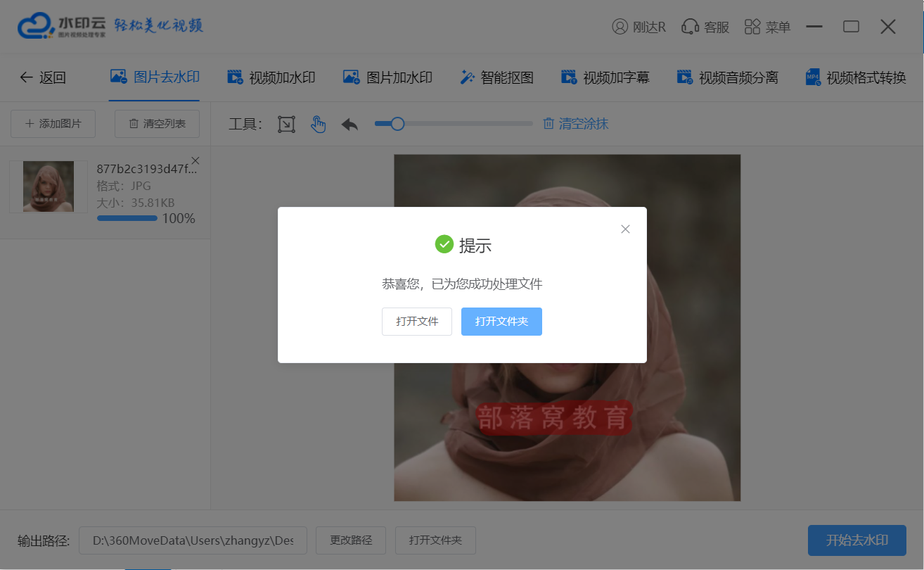Switch to 视频音频分离 tab

727,77
